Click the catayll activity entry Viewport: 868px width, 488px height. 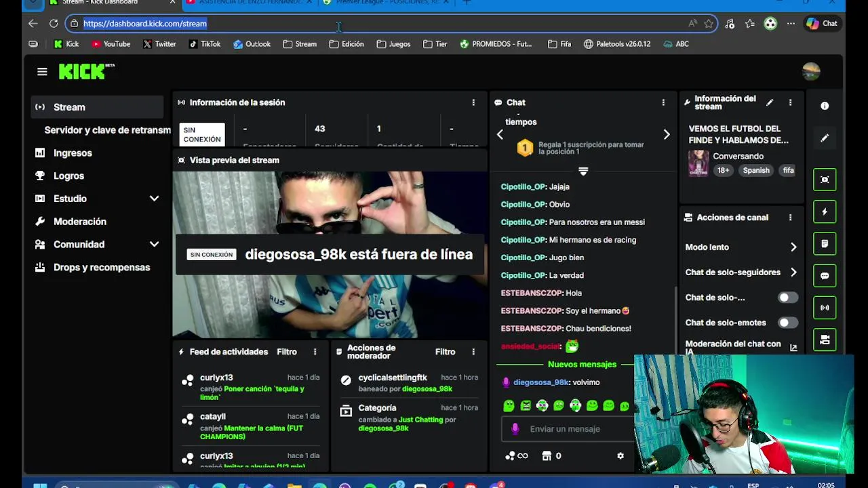(x=251, y=427)
